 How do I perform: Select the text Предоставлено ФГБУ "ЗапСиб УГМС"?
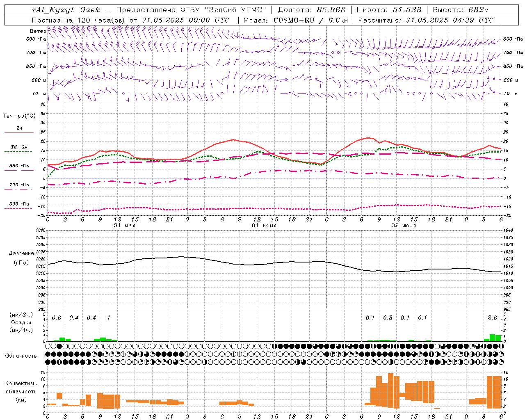click(x=192, y=10)
